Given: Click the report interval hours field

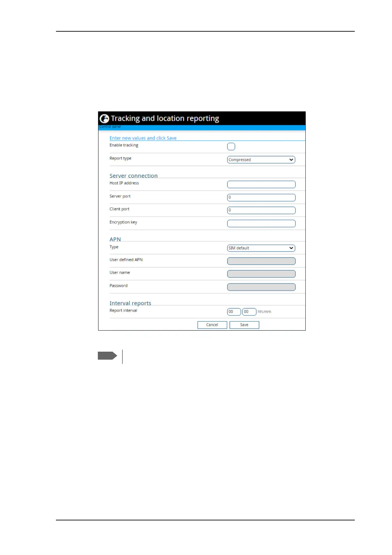Looking at the screenshot, I should (x=234, y=312).
